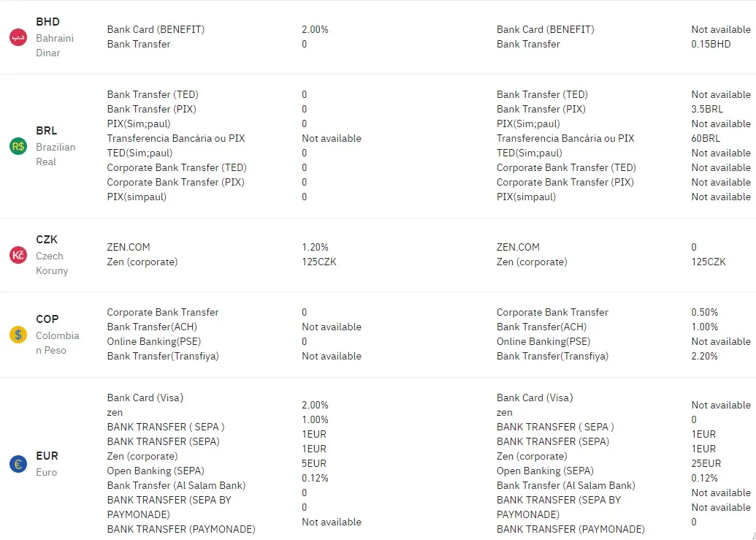Click the Brazilian Real R$ icon
Viewport: 756px width, 540px height.
[18, 146]
